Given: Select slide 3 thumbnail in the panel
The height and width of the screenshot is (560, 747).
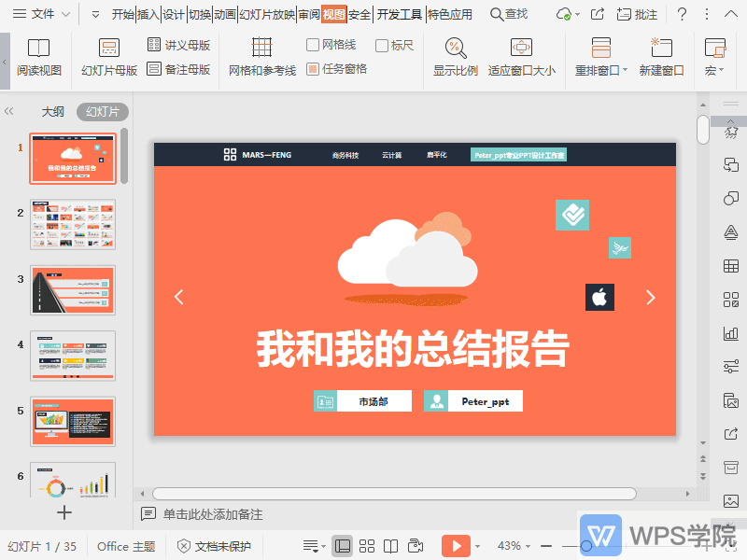Looking at the screenshot, I should (x=73, y=290).
